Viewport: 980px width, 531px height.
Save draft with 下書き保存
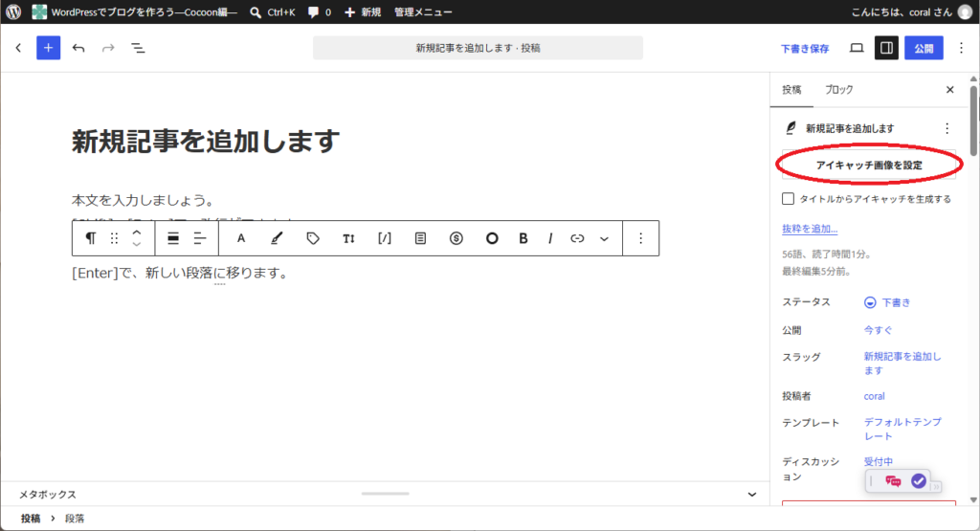tap(804, 48)
